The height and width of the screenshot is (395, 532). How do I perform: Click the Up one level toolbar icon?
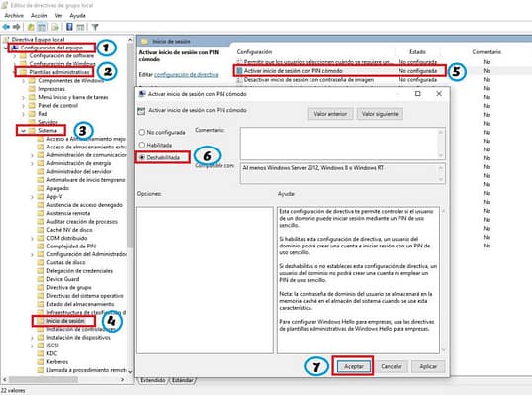point(31,27)
